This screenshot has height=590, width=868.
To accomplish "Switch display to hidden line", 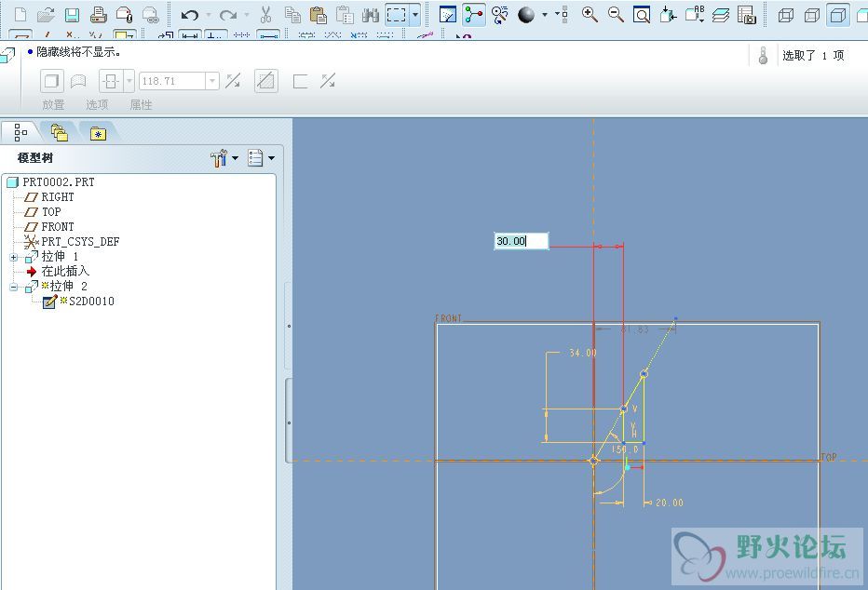I will point(811,15).
